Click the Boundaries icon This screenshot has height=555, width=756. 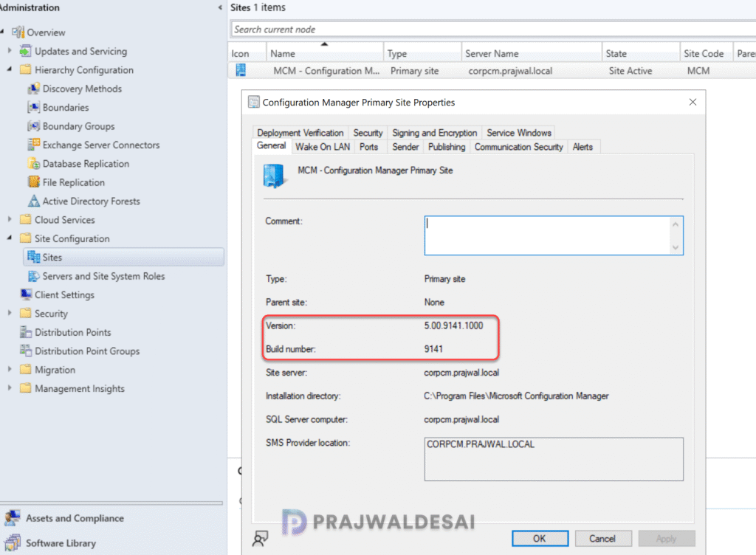tap(34, 108)
